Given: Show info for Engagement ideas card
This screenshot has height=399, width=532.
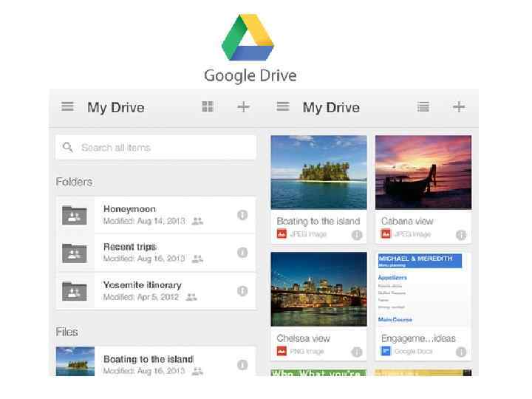Looking at the screenshot, I should (461, 352).
